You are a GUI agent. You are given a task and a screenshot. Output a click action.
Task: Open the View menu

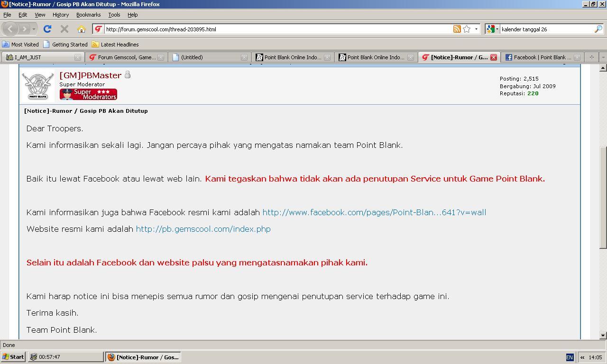click(x=40, y=15)
